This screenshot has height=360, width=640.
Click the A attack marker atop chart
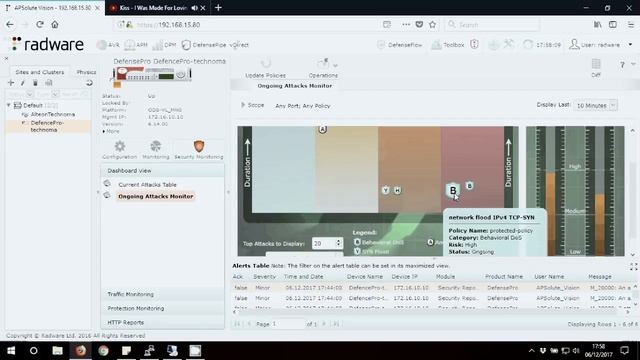click(322, 129)
